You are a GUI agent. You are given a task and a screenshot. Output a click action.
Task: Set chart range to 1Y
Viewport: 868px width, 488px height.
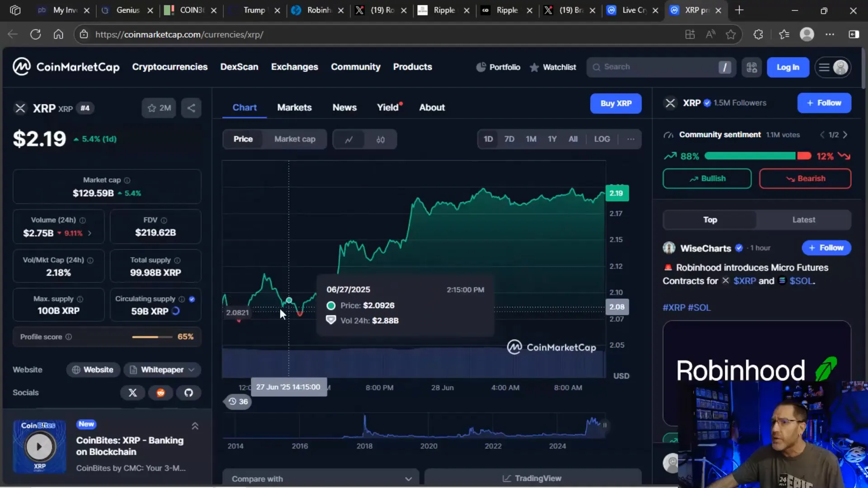[552, 139]
